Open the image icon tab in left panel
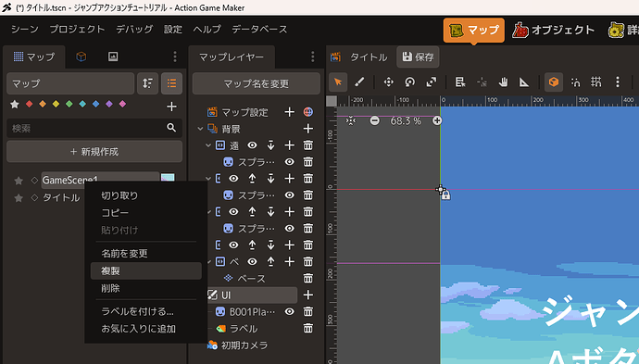Viewport: 639px width, 364px height. click(113, 56)
